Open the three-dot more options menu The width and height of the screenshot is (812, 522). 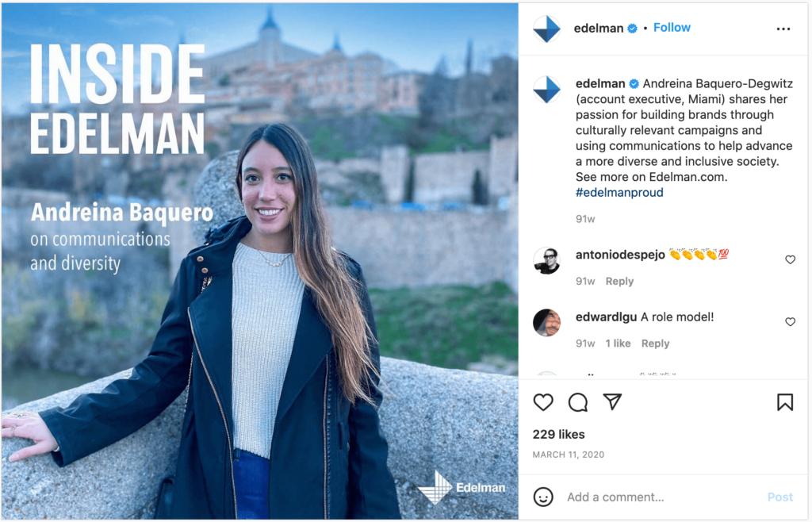coord(783,29)
